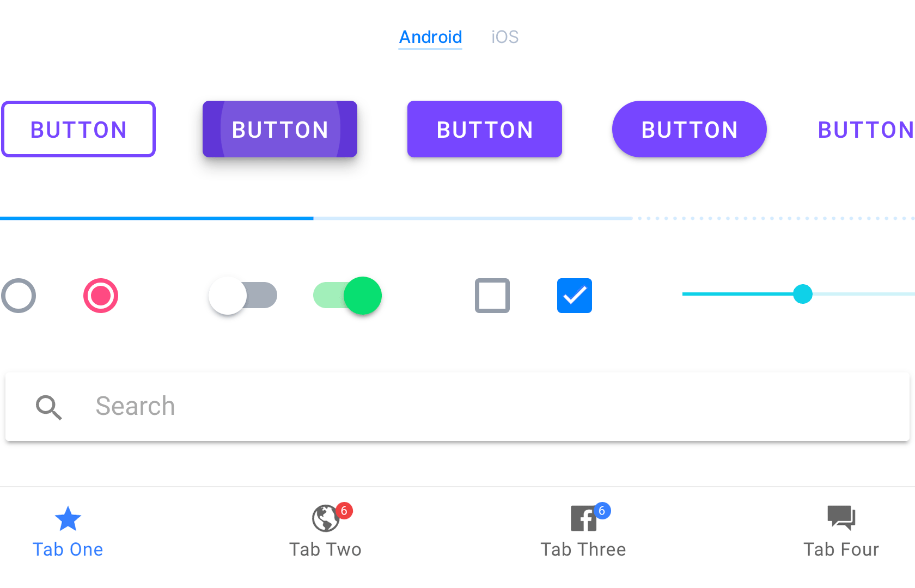The width and height of the screenshot is (915, 588).
Task: Select the Android tab
Action: click(430, 37)
